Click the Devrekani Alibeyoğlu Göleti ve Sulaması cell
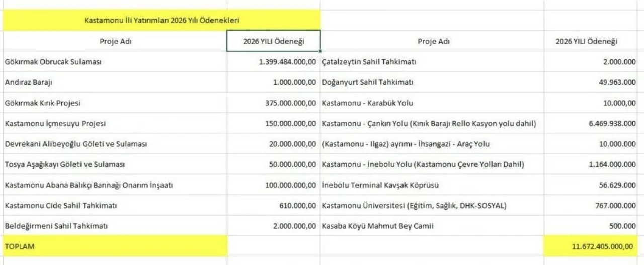Viewport: 644px width, 265px height. point(75,144)
